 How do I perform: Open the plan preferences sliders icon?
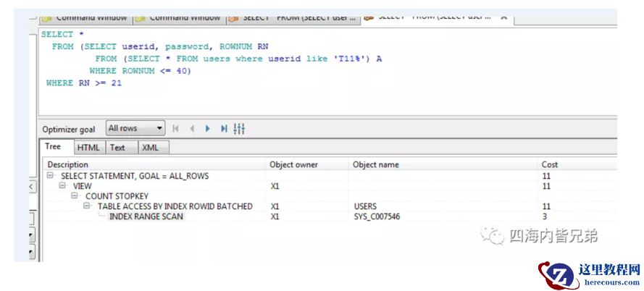(239, 129)
